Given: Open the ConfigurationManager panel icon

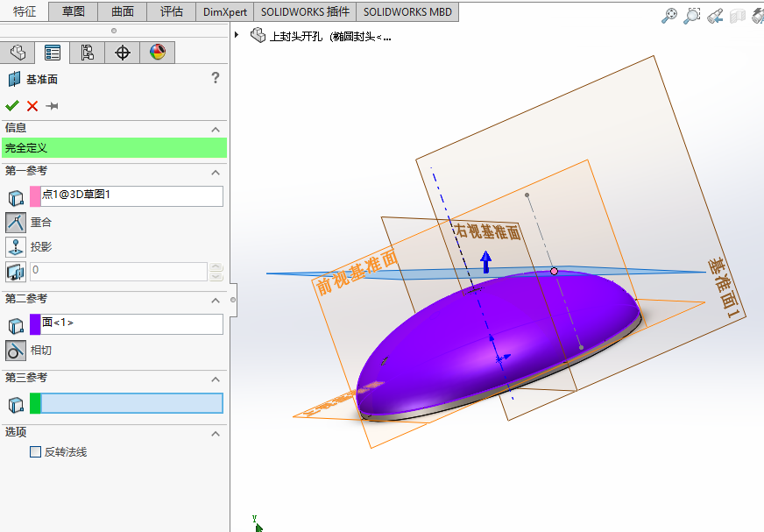Looking at the screenshot, I should [87, 53].
